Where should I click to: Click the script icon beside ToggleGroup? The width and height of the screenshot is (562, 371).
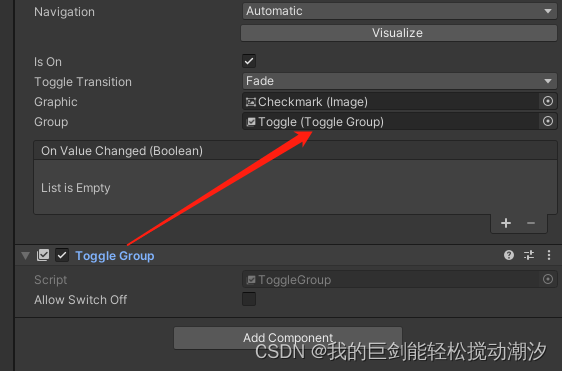[x=251, y=280]
